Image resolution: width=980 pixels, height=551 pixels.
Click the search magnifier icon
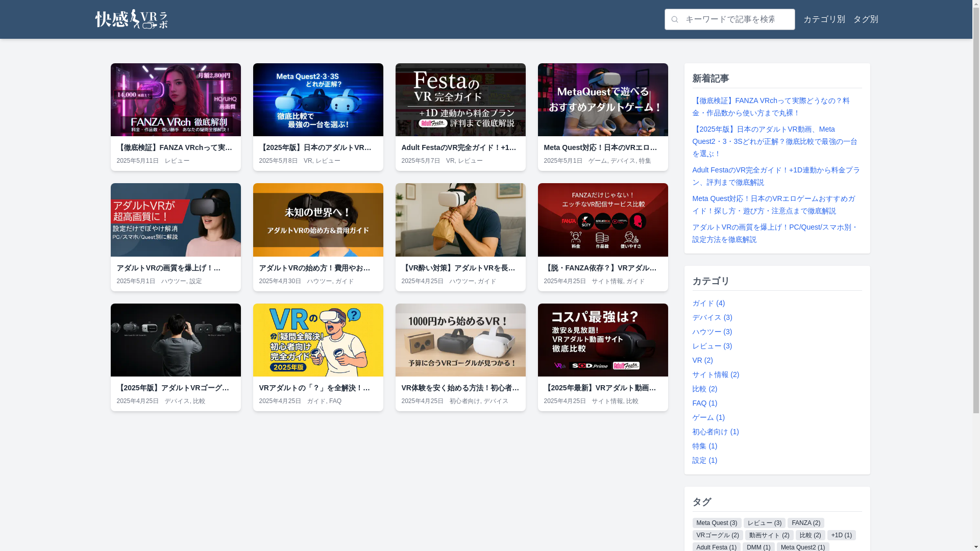[675, 19]
